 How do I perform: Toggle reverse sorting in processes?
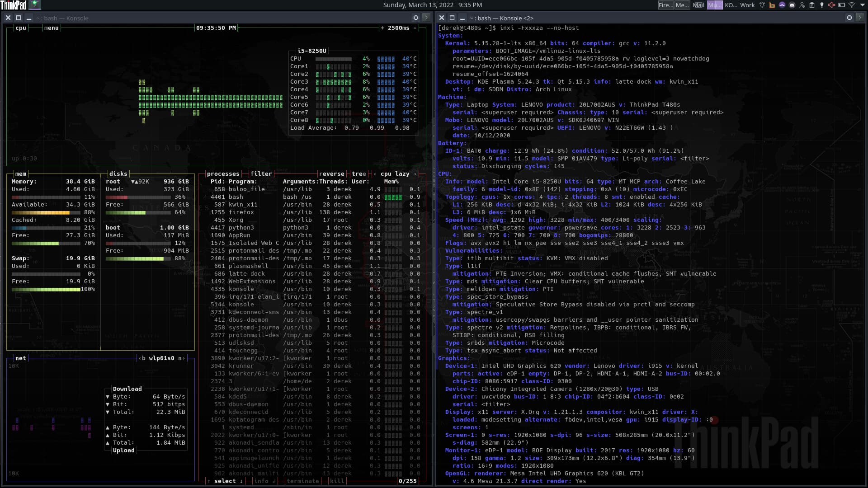coord(332,174)
